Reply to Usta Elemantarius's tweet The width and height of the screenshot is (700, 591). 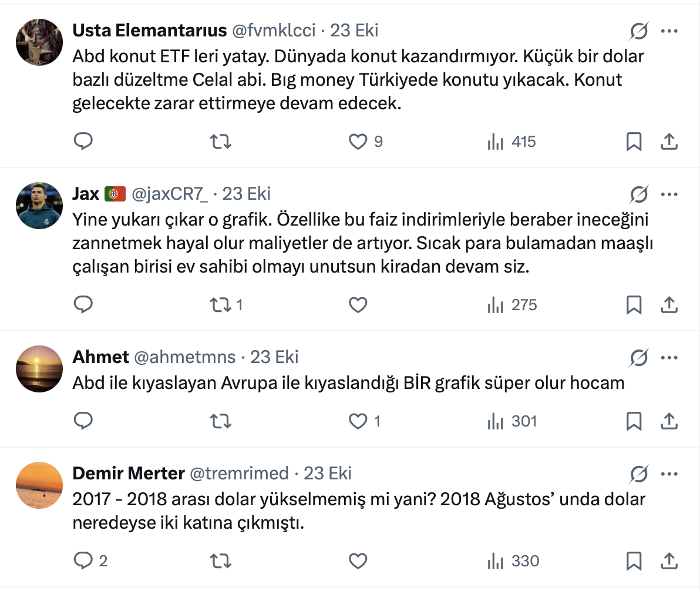click(83, 142)
